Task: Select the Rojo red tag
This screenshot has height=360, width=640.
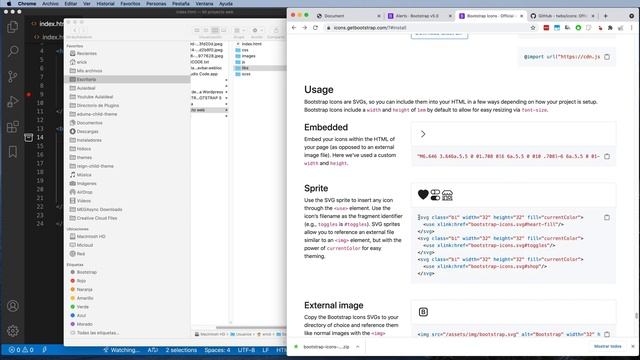Action: (81, 281)
